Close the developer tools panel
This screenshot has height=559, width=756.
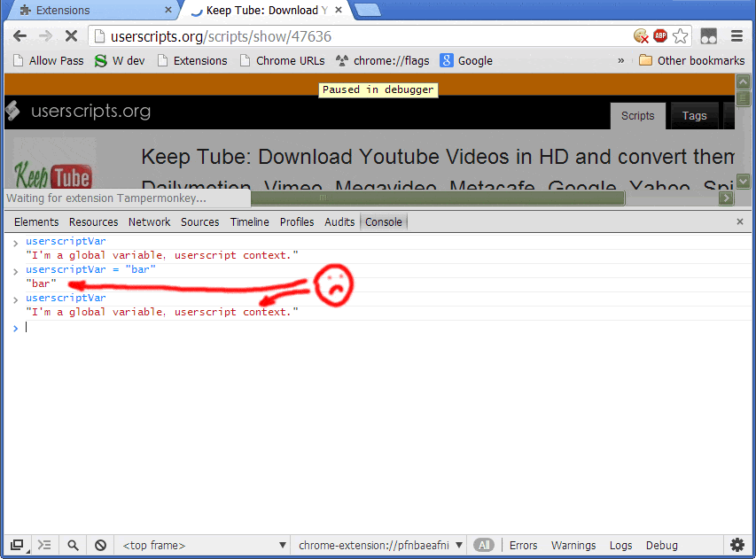click(740, 221)
